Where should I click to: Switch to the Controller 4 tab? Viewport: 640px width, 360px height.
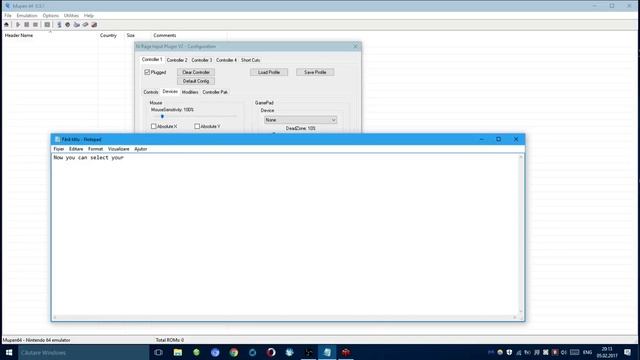click(227, 60)
